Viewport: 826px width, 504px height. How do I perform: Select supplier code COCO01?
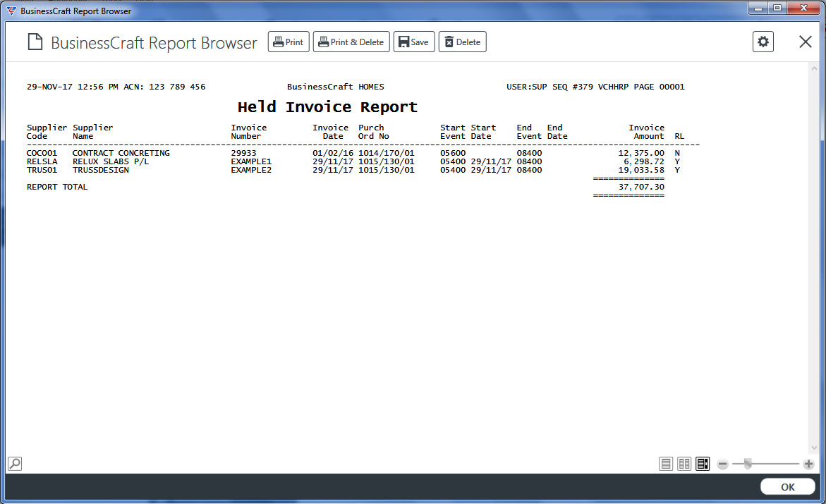point(42,153)
